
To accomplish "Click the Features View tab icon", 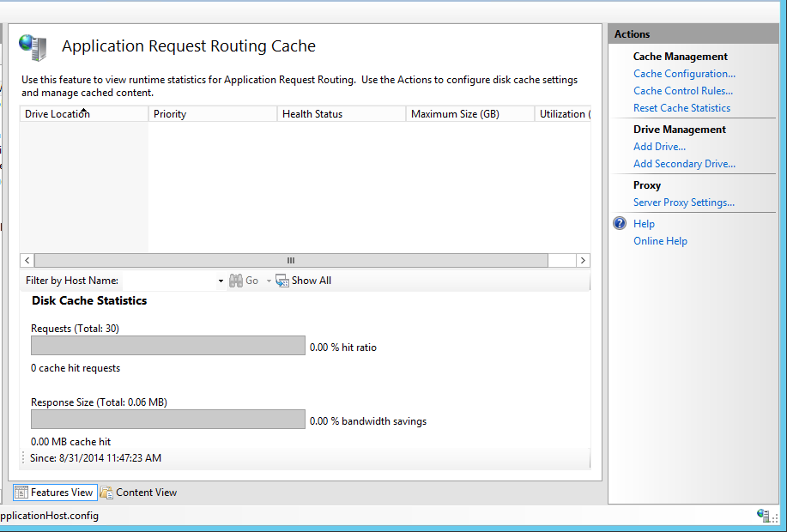I will 21,493.
